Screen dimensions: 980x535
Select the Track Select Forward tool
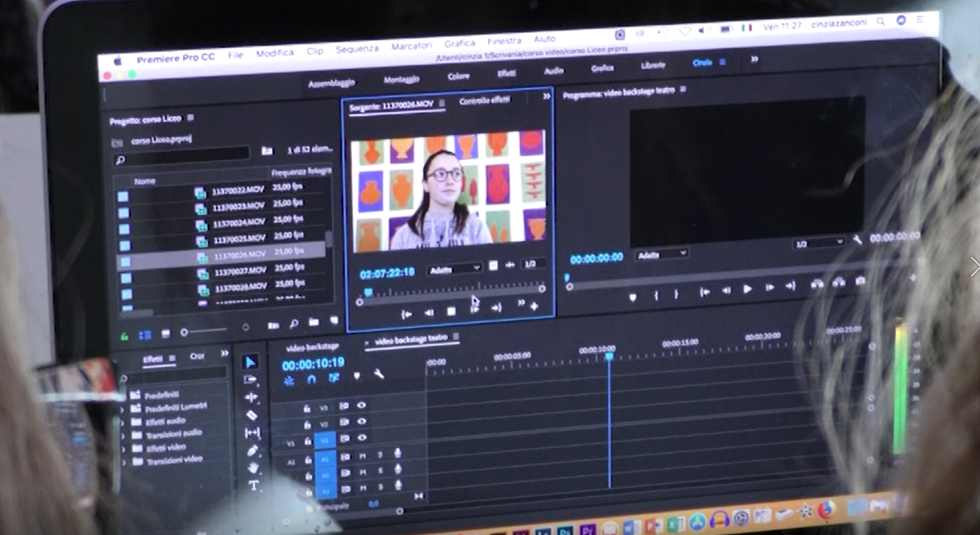(x=251, y=379)
